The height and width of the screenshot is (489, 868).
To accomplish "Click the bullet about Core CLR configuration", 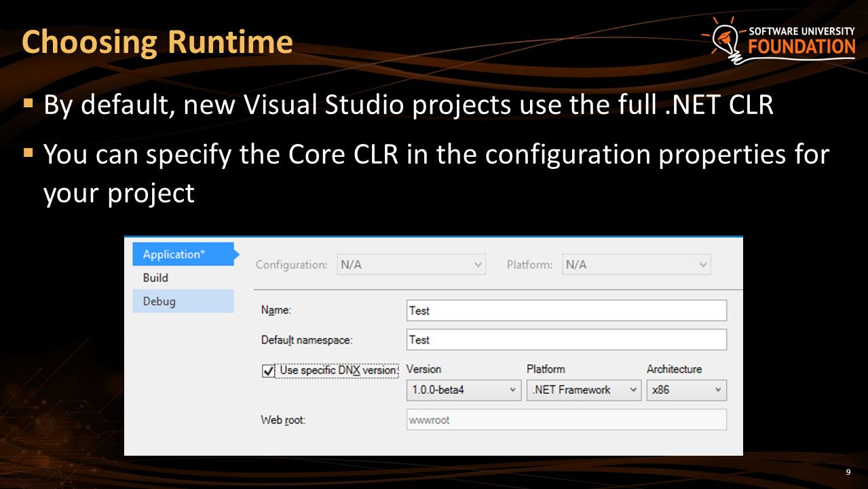I will tap(436, 174).
